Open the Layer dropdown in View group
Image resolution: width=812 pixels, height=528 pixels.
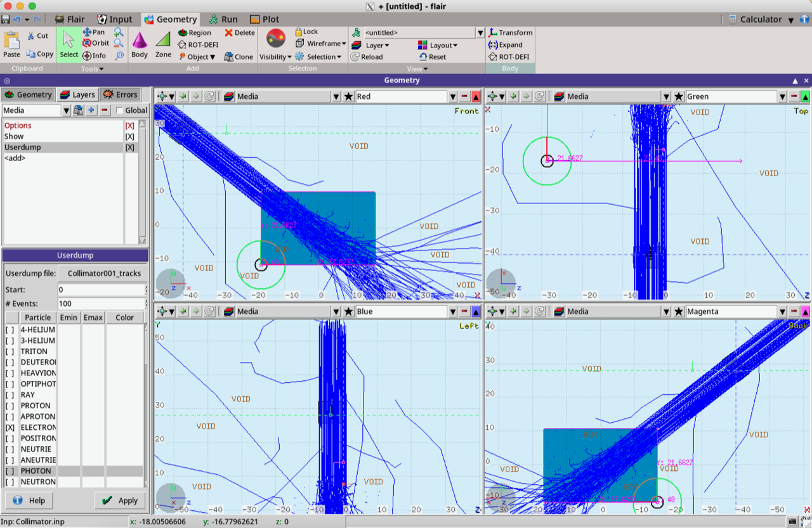[370, 45]
